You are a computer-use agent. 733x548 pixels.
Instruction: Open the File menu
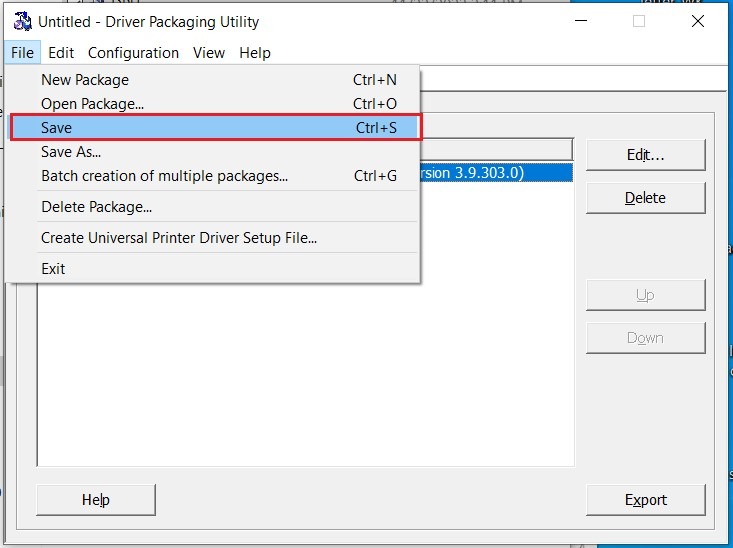23,53
